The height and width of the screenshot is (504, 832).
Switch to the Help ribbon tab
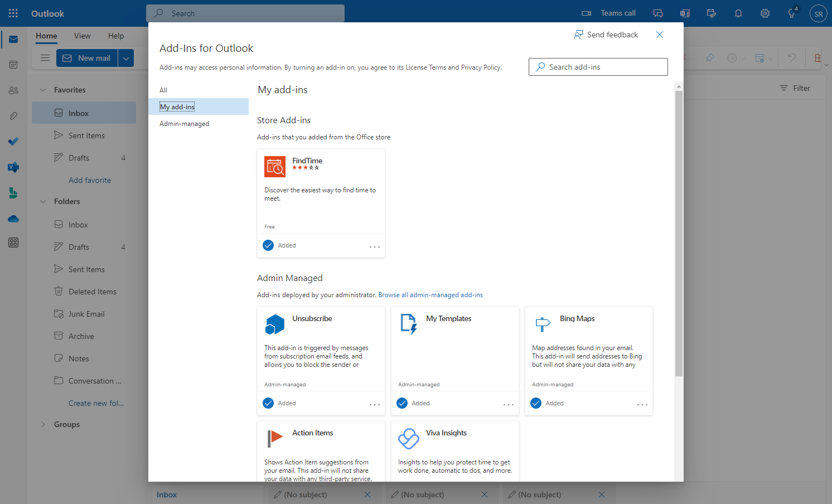tap(116, 36)
